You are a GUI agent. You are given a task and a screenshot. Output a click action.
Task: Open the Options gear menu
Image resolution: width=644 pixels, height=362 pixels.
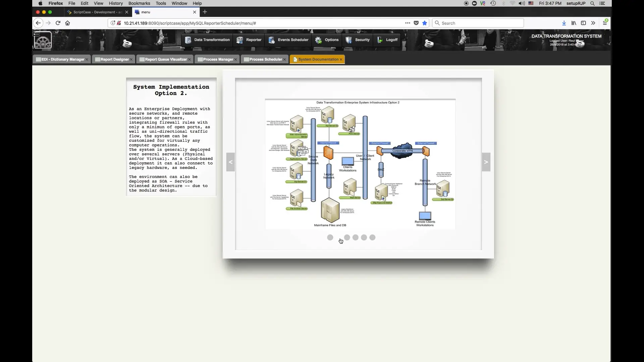pyautogui.click(x=327, y=40)
